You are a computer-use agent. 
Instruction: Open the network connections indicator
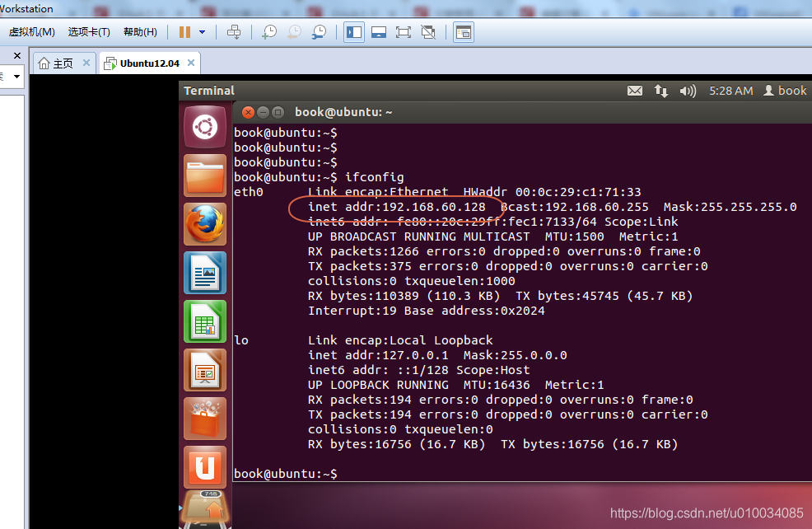point(660,91)
